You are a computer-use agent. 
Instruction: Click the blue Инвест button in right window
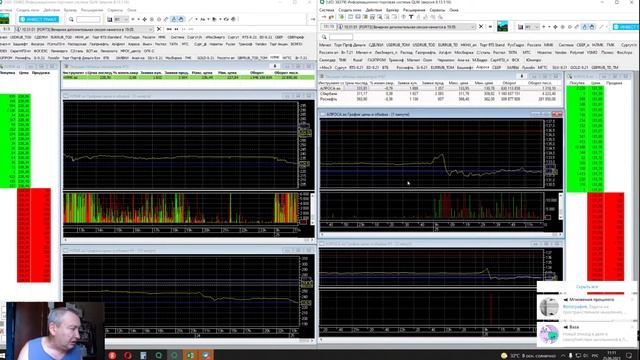pos(626,27)
